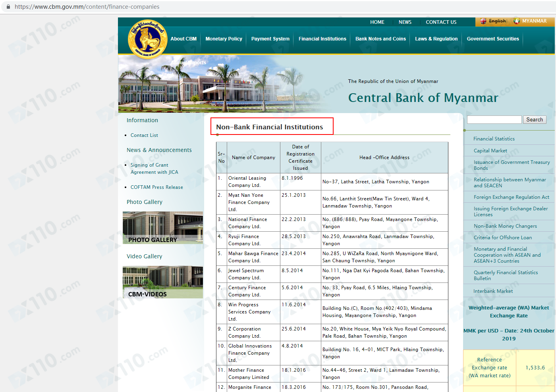Screen dimensions: 556x392
Task: Open the Interbank Market sidebar link
Action: click(493, 291)
